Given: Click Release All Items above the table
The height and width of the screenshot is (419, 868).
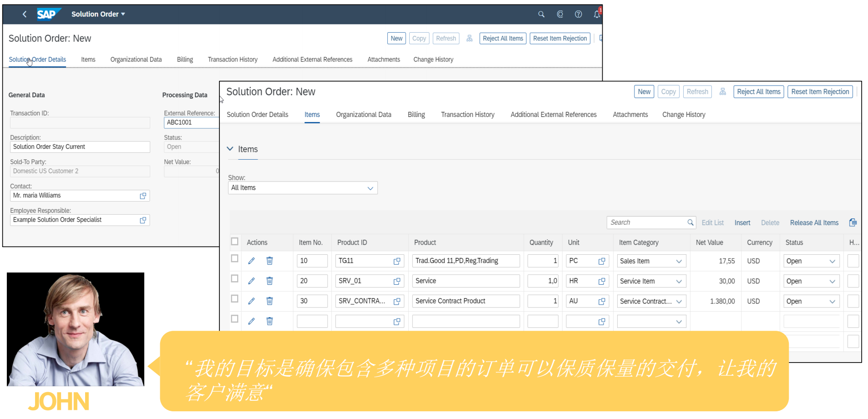Looking at the screenshot, I should (814, 222).
